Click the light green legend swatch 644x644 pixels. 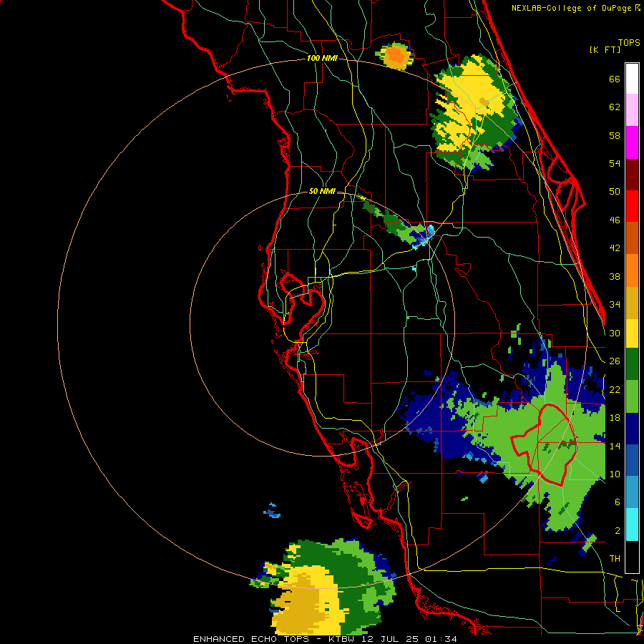pos(632,396)
